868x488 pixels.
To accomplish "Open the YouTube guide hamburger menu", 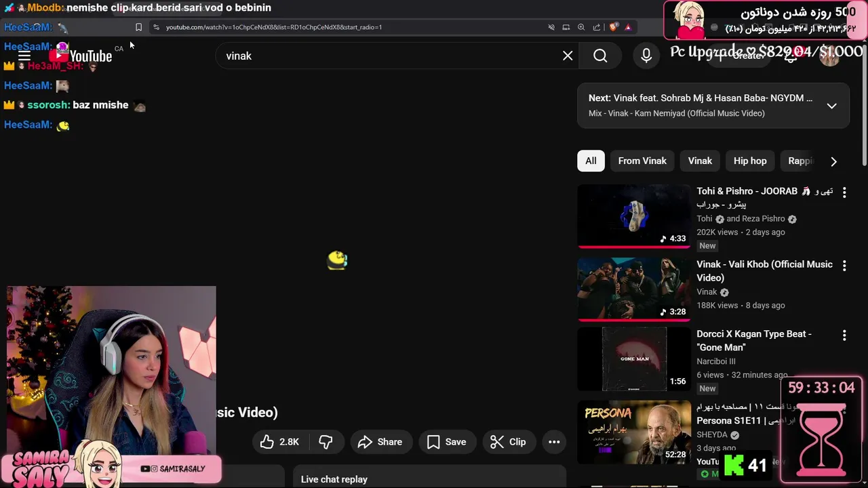I will pyautogui.click(x=24, y=56).
